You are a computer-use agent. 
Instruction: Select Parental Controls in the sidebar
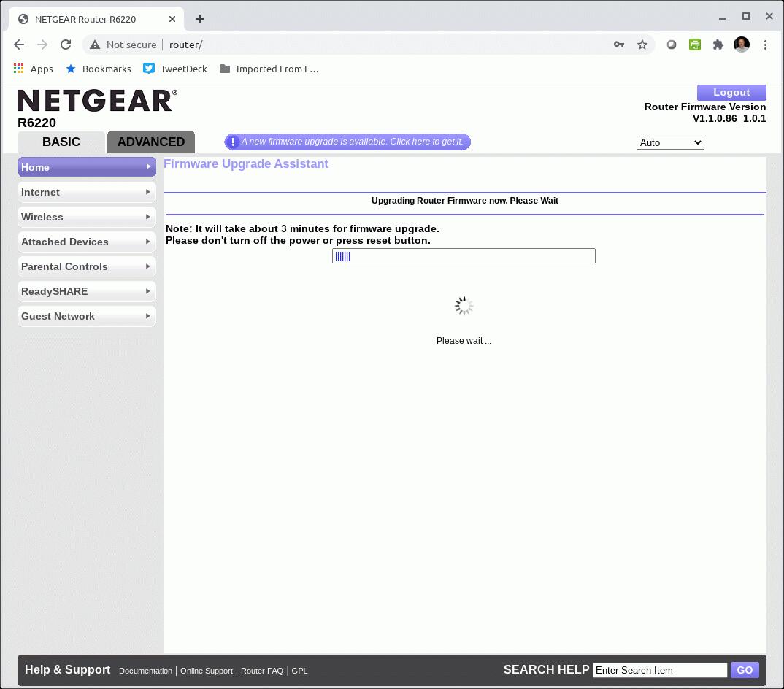point(86,266)
